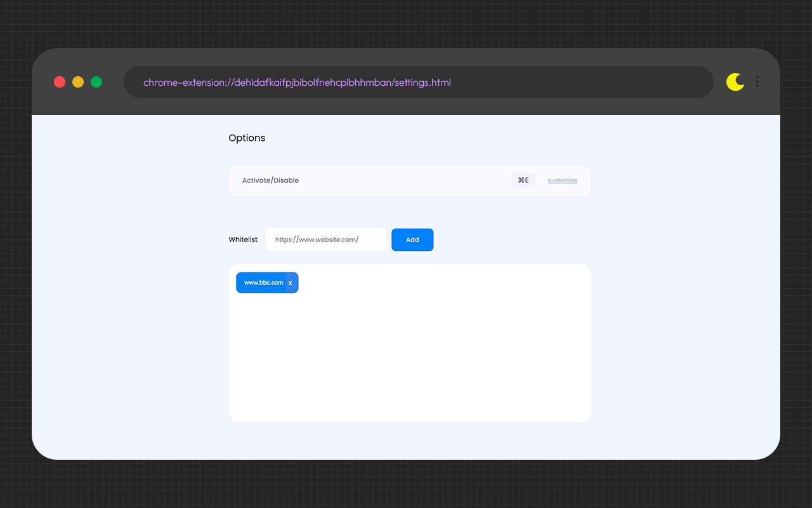
Task: Click the green maximize window dot
Action: 96,82
